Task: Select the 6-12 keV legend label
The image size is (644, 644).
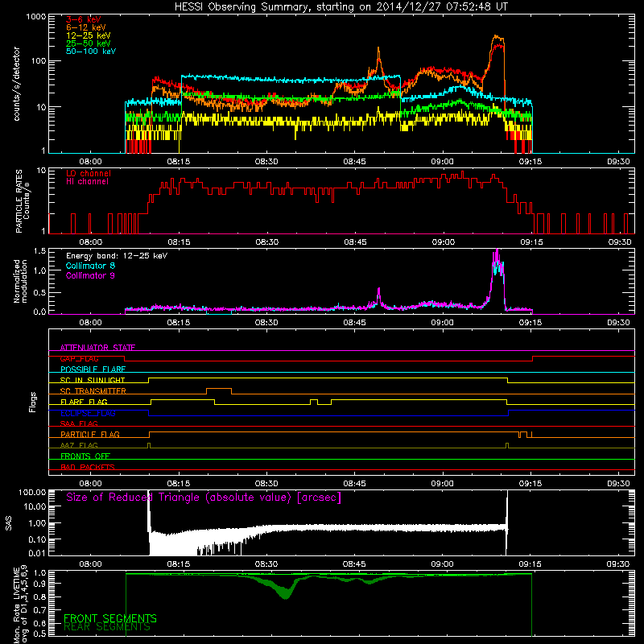Action: click(86, 27)
